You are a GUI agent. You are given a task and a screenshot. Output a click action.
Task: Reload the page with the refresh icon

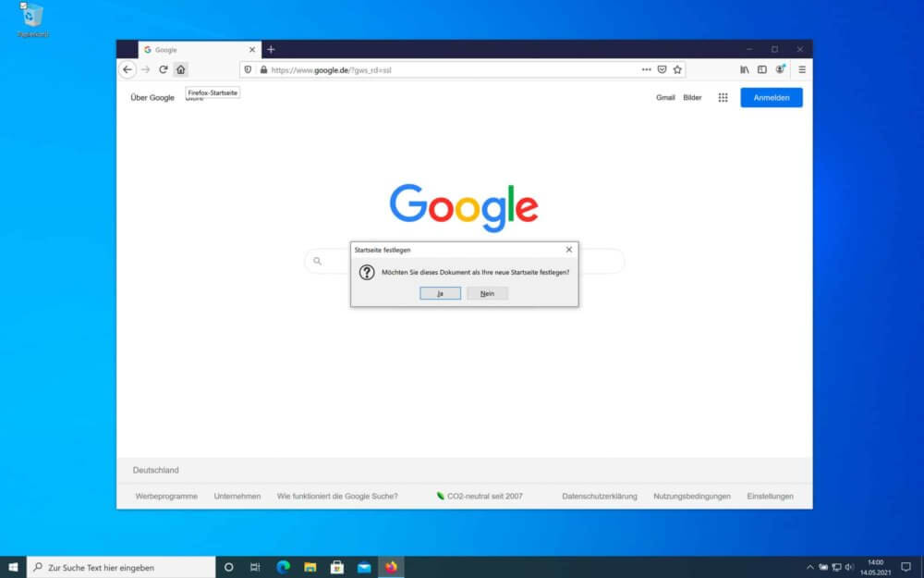[x=164, y=69]
